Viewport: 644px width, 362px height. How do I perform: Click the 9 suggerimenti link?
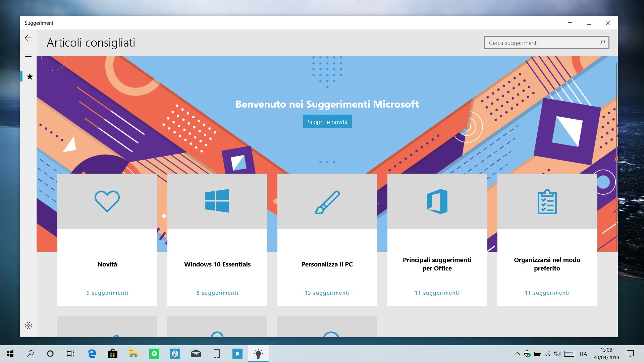(107, 293)
